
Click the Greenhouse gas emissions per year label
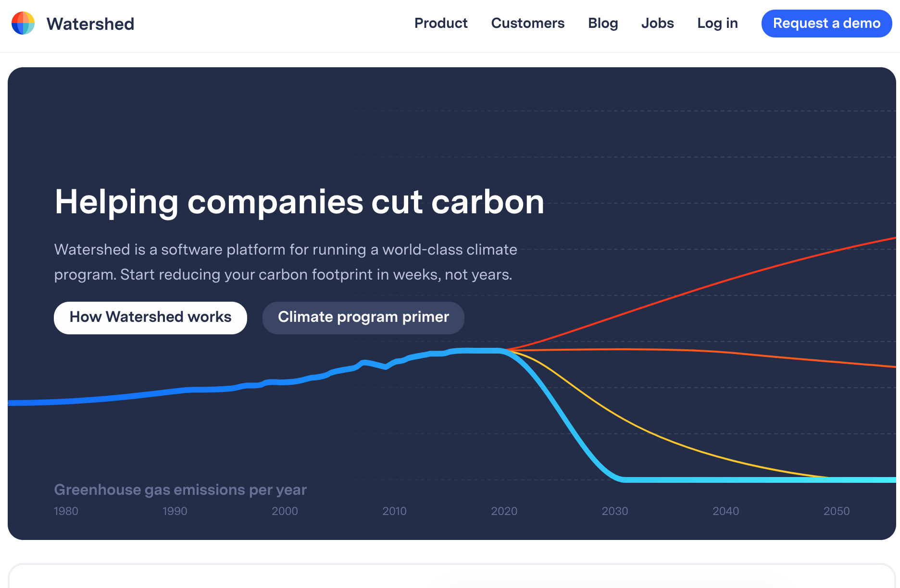180,490
